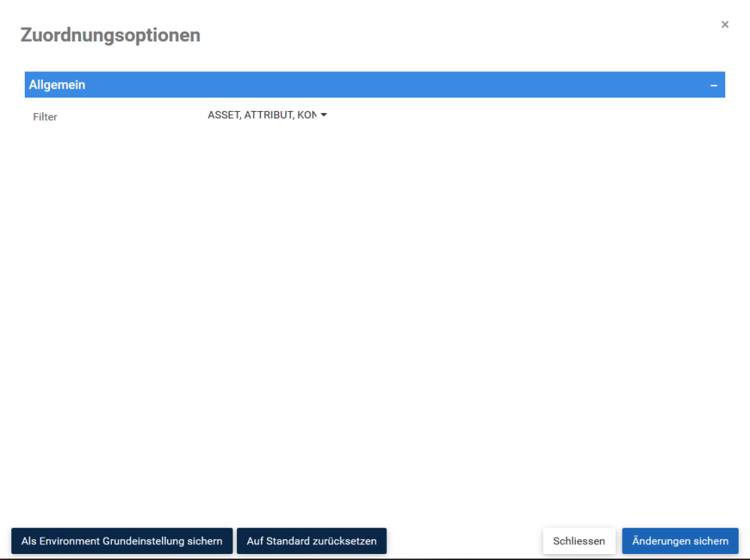Click the Schliessen button

[579, 541]
